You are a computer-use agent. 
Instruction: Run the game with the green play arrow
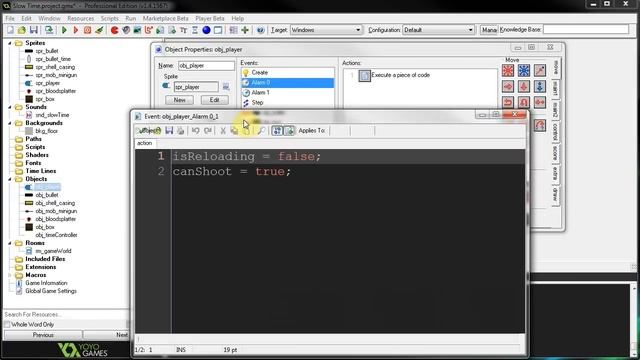click(x=64, y=30)
